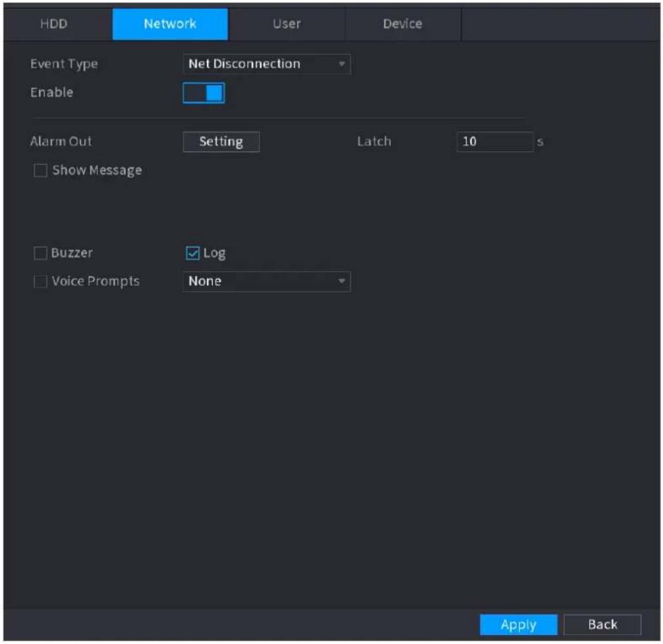Tick the Voice Prompts checkbox
The width and height of the screenshot is (663, 644).
coord(40,281)
